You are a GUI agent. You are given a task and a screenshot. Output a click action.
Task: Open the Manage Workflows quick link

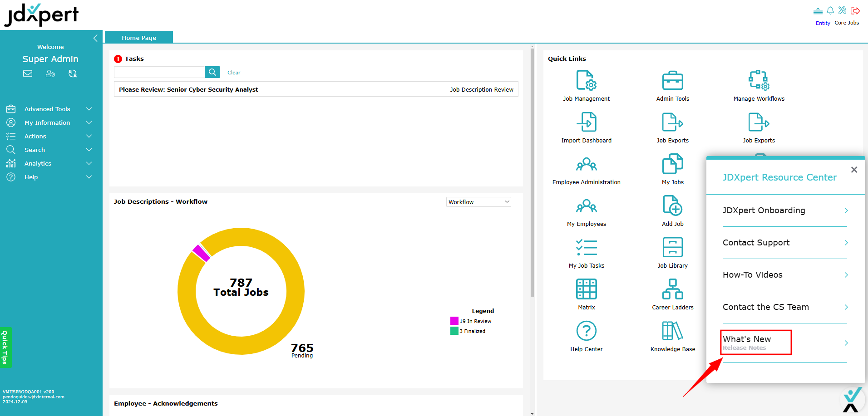coord(759,86)
